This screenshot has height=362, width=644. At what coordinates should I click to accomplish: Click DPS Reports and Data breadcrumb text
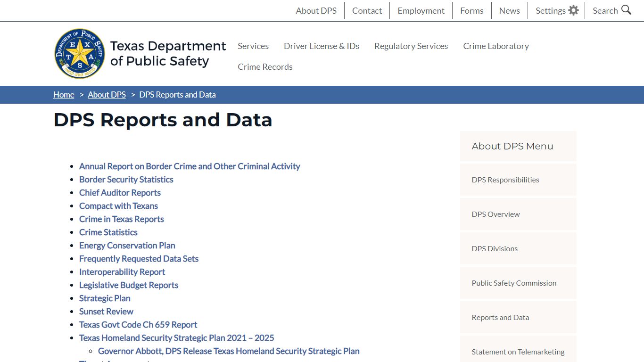tap(177, 95)
